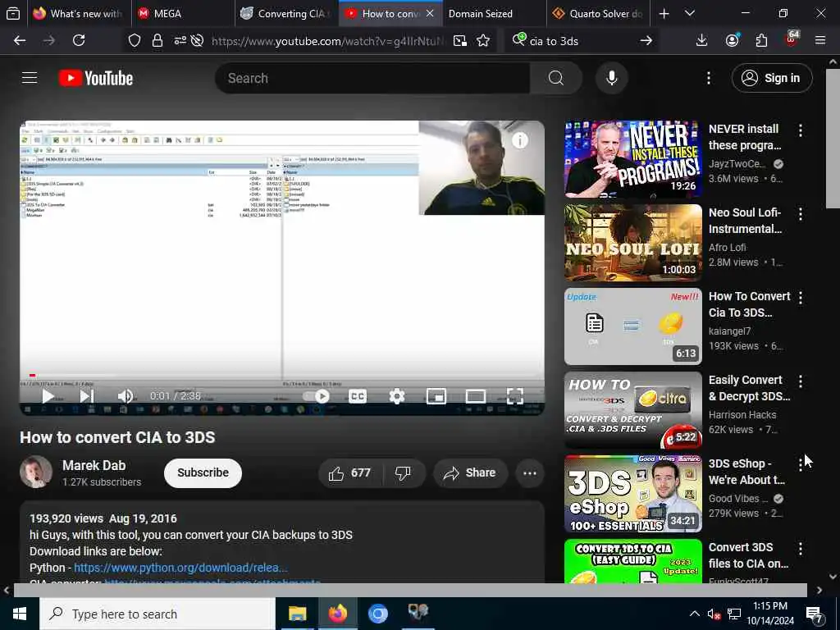Open options for Convert 3DS files video

(801, 549)
